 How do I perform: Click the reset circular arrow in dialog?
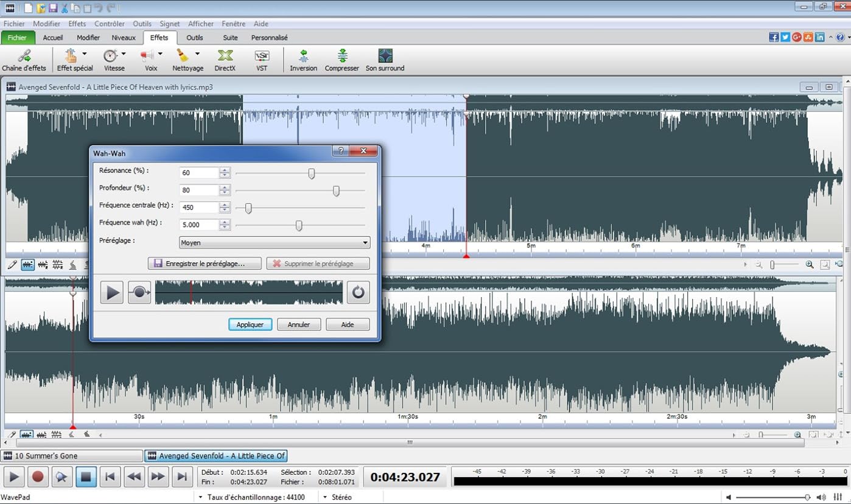pyautogui.click(x=358, y=293)
